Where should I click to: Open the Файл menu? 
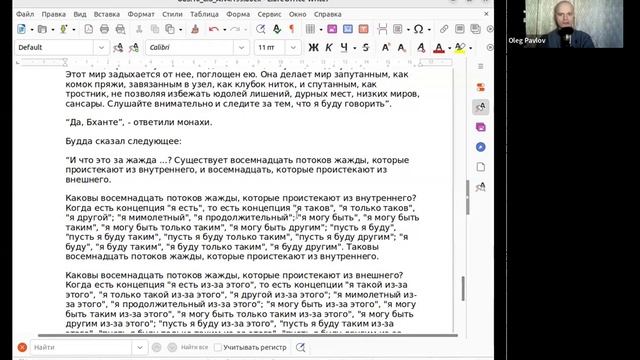[25, 14]
